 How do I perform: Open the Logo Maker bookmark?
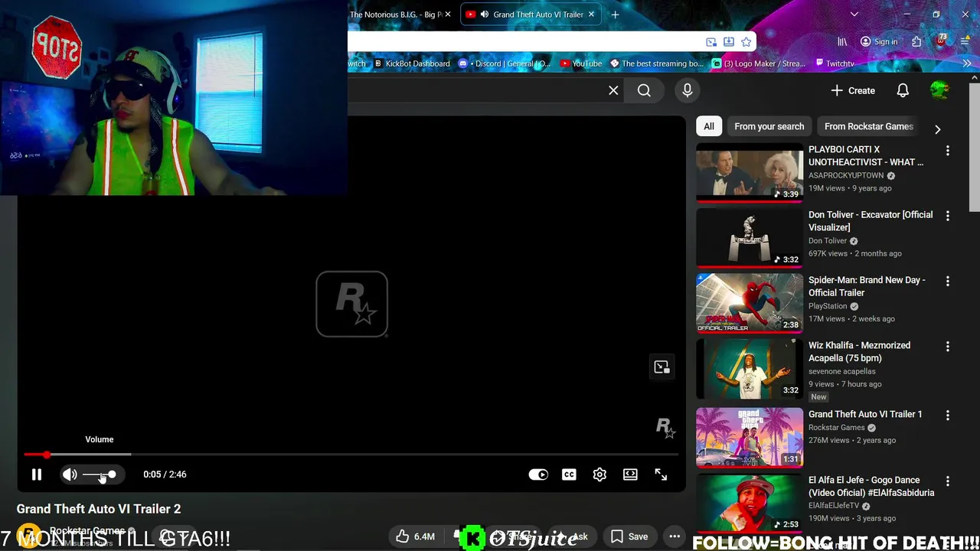[759, 64]
